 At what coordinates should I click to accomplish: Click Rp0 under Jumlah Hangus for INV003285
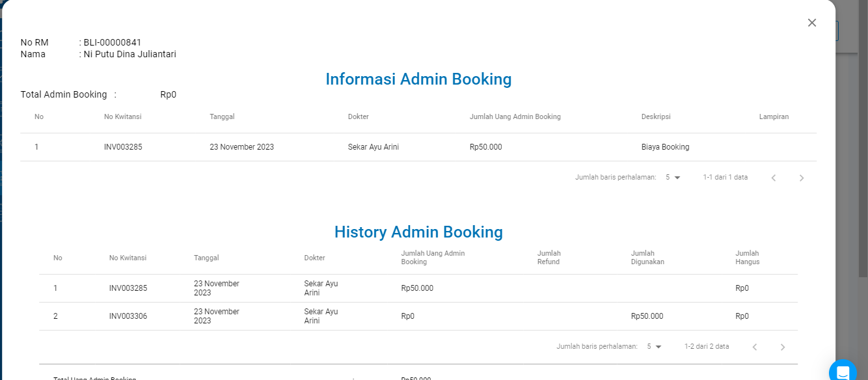click(x=742, y=288)
